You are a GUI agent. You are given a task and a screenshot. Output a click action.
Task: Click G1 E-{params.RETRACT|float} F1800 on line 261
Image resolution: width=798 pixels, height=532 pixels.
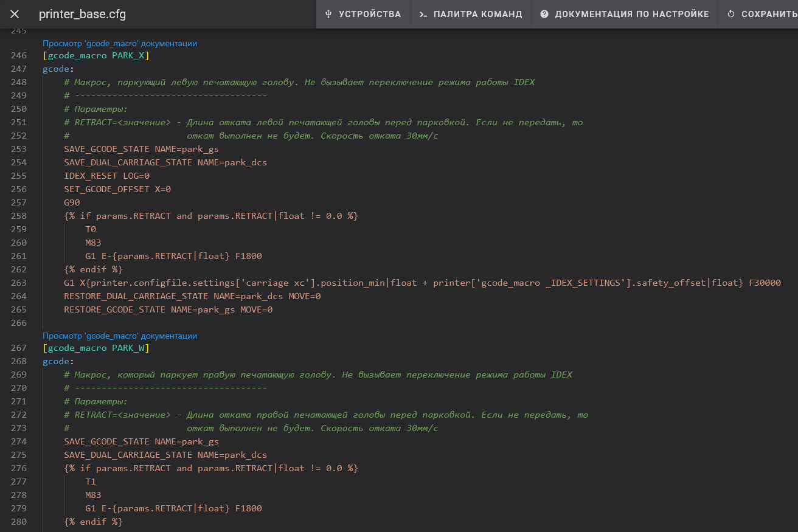tap(173, 256)
